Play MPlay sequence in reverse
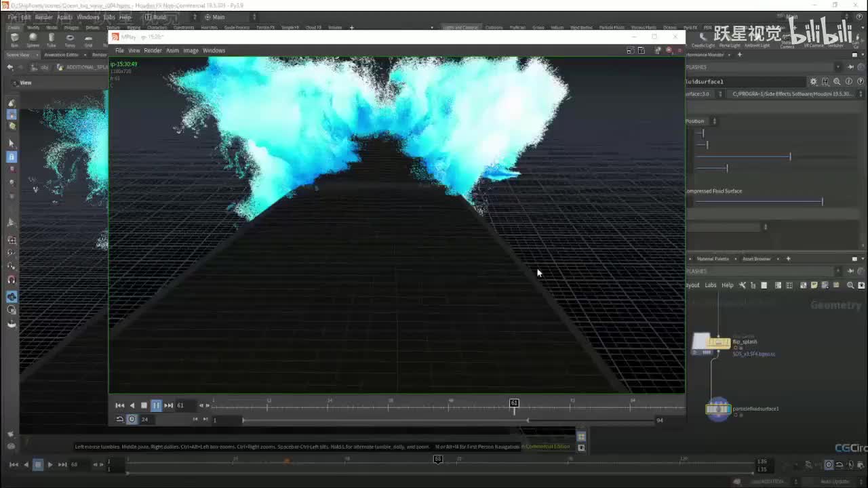This screenshot has height=488, width=868. (x=132, y=405)
